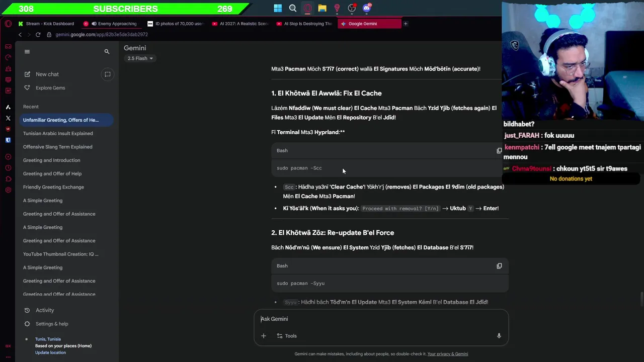Click the Opera logo menu icon

coord(8,24)
